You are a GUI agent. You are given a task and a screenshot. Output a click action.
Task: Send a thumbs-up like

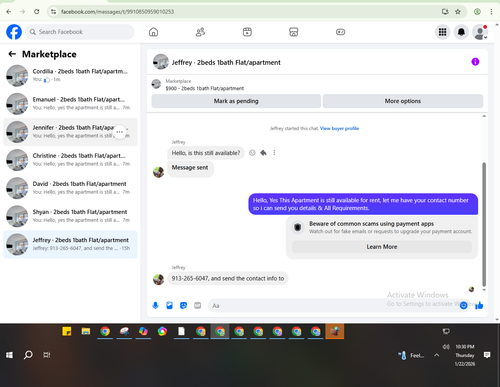(x=479, y=305)
